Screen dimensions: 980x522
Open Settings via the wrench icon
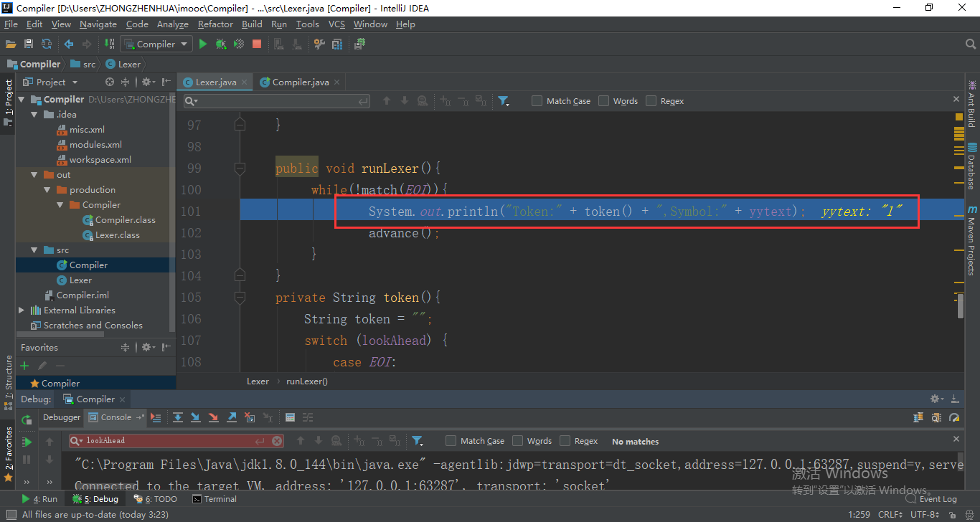click(x=320, y=44)
